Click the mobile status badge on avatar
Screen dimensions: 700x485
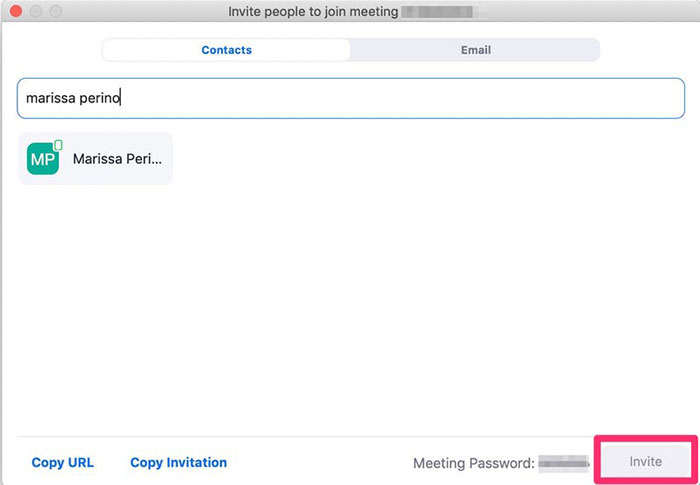[58, 146]
